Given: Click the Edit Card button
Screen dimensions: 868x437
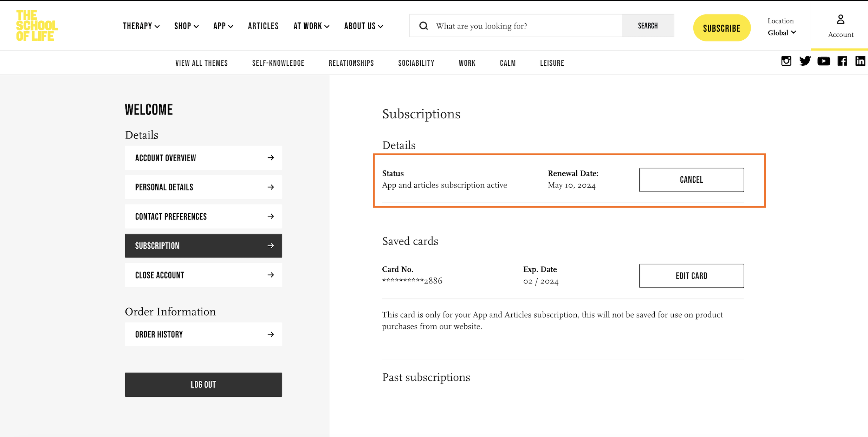Looking at the screenshot, I should pos(691,276).
